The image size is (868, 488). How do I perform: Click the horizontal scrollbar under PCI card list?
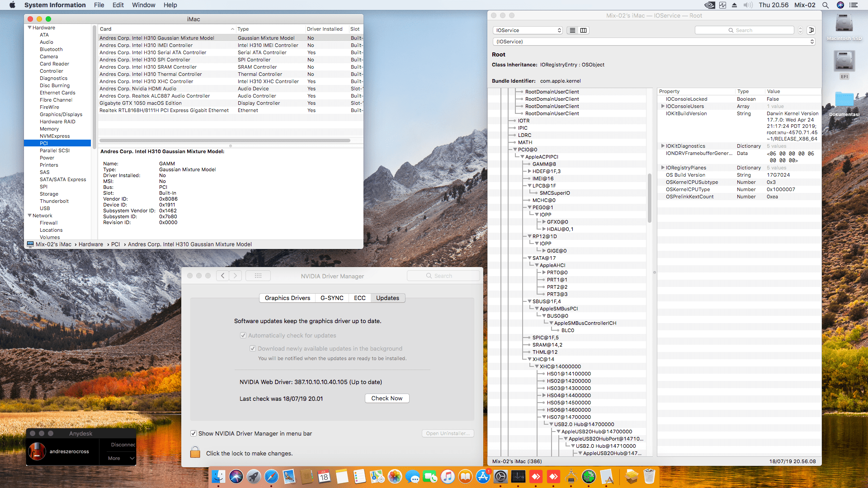[x=225, y=141]
